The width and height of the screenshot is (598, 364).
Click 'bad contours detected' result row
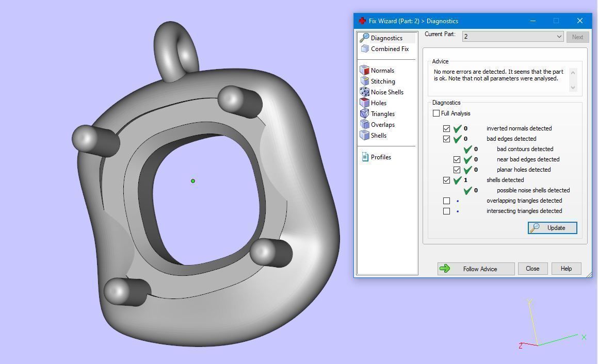coord(508,149)
